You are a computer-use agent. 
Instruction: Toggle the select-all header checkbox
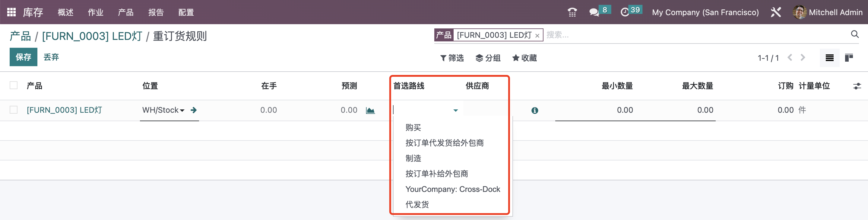(14, 85)
